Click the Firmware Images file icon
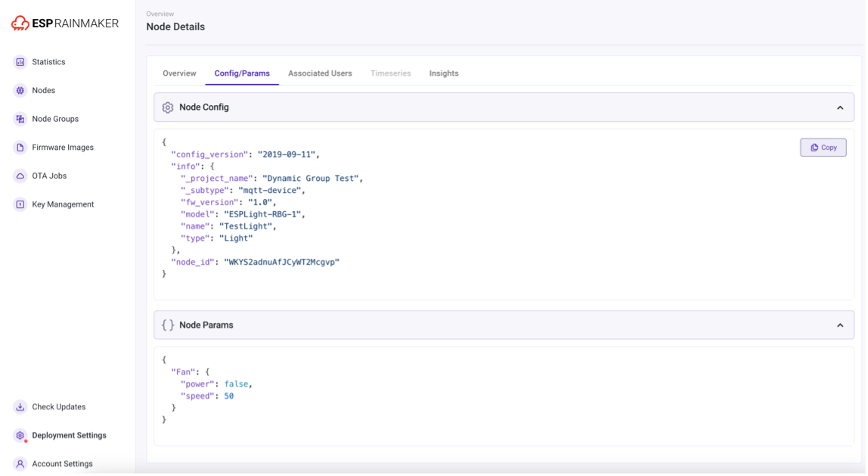This screenshot has height=476, width=868. (x=20, y=148)
